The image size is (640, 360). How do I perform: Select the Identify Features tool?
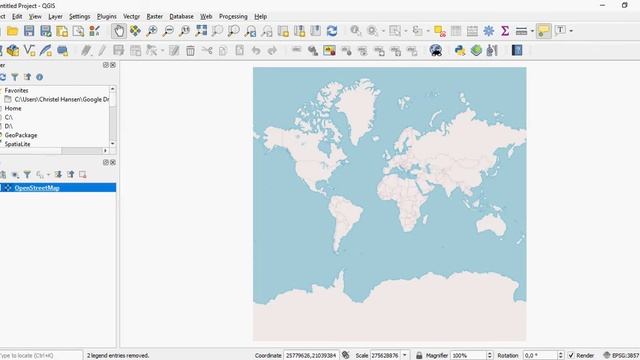pos(356,31)
